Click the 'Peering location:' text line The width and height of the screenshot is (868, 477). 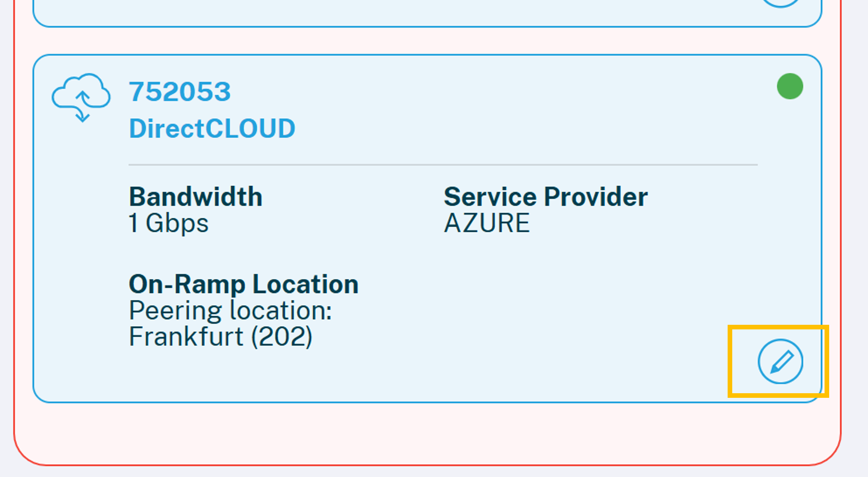click(230, 310)
